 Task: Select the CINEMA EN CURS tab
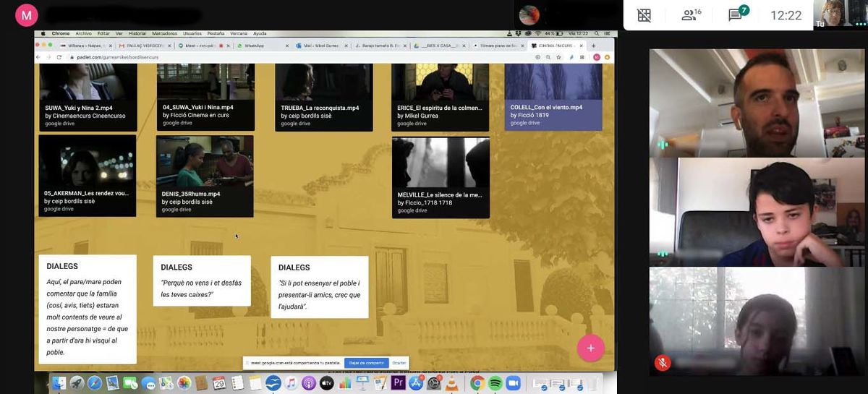(557, 46)
